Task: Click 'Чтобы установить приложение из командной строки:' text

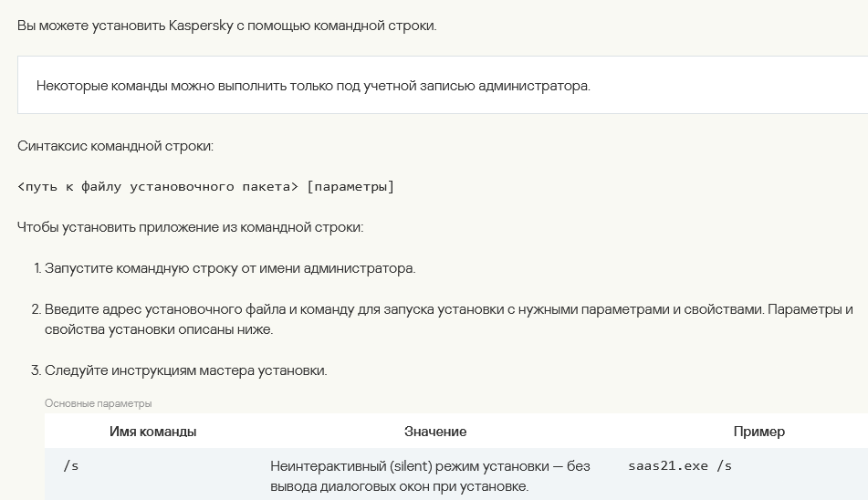Action: 191,227
